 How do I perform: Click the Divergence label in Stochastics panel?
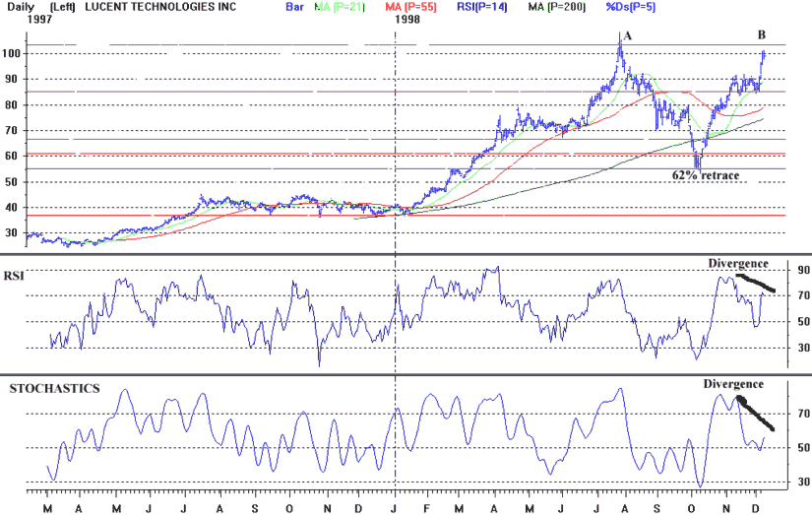coord(733,384)
